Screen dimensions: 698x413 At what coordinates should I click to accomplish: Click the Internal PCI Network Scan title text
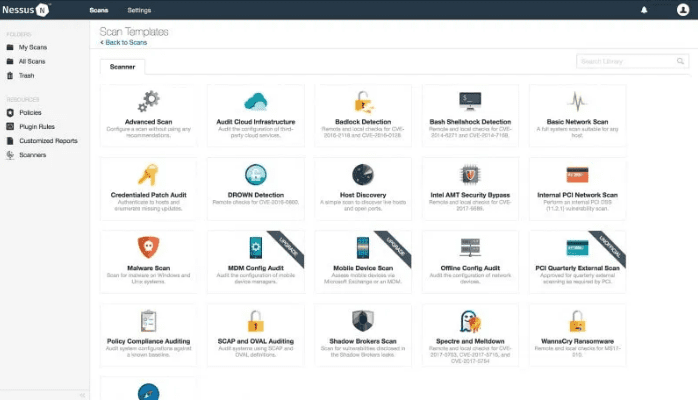[577, 195]
